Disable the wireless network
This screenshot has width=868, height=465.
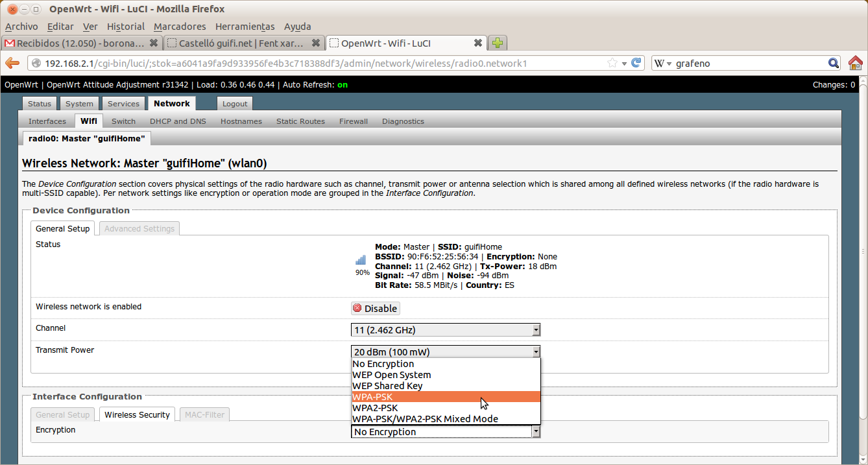375,308
